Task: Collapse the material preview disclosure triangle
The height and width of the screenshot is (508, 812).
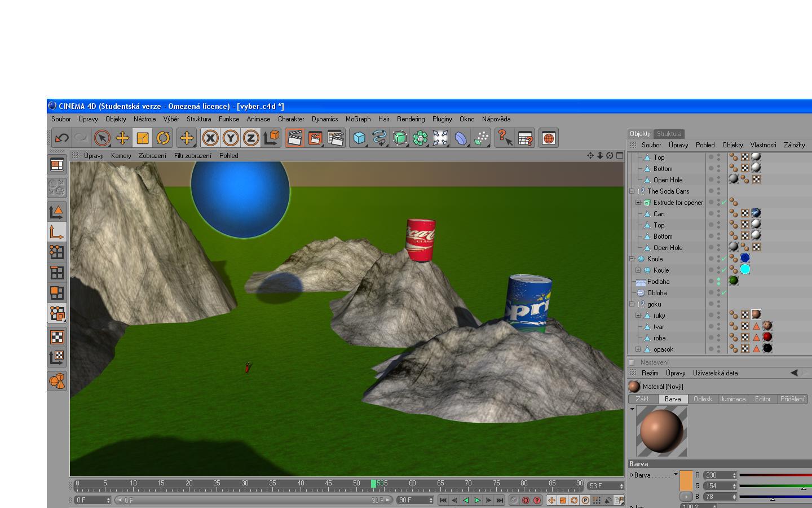Action: 632,409
